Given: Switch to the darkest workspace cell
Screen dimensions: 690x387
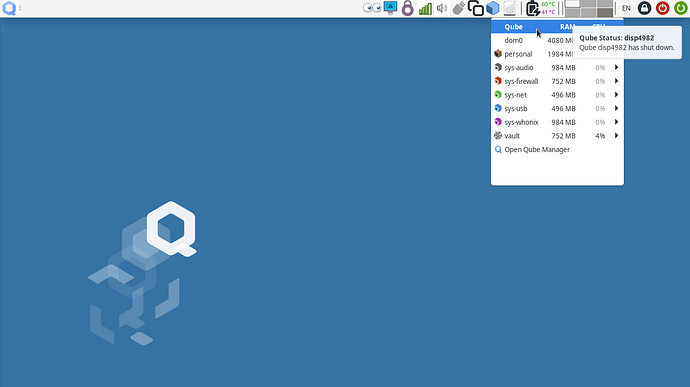Looking at the screenshot, I should (605, 12).
